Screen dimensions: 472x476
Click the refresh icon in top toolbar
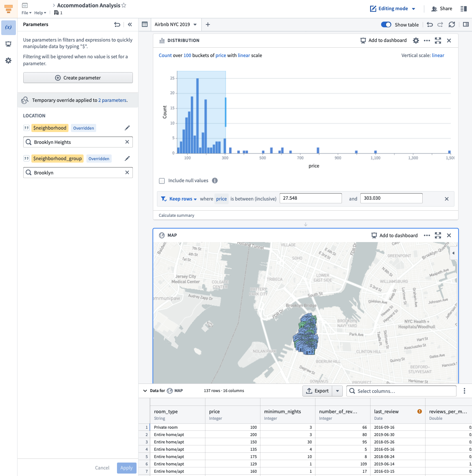[x=452, y=24]
